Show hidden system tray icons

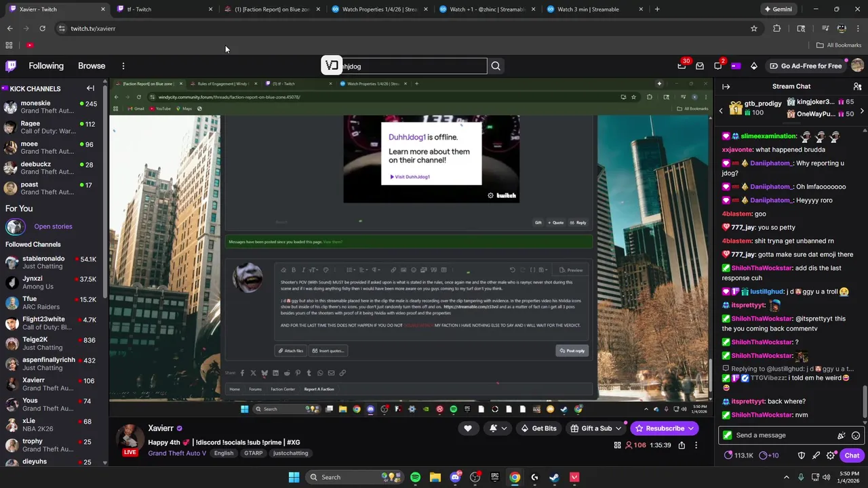point(787,477)
